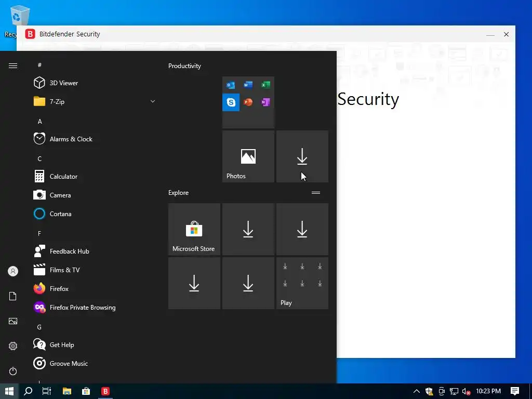
Task: Click the Productivity group title
Action: click(184, 66)
